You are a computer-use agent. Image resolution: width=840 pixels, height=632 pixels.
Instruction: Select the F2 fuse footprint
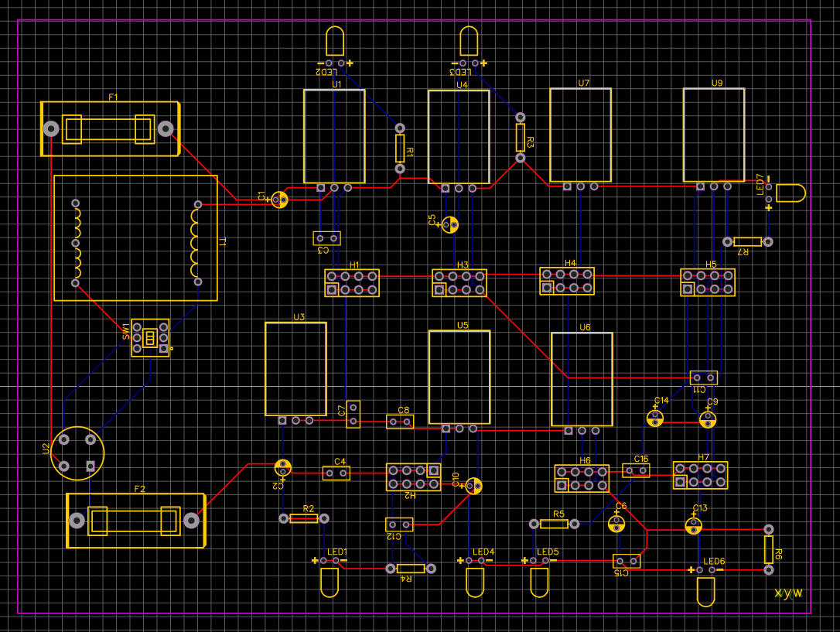click(135, 521)
